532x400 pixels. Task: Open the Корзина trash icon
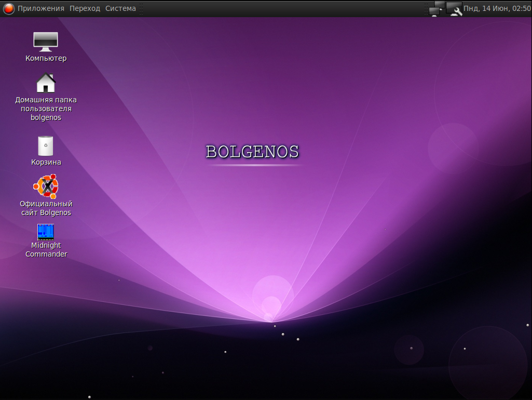tap(46, 146)
